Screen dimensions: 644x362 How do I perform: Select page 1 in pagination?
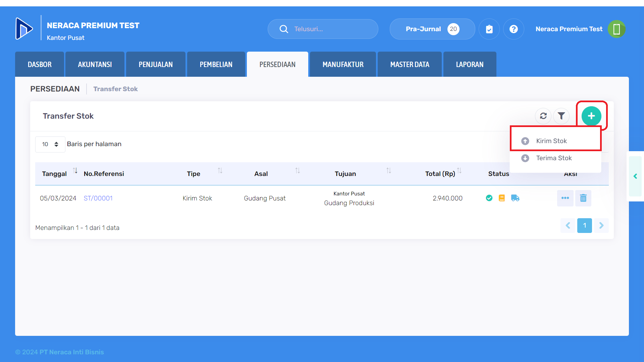click(584, 226)
